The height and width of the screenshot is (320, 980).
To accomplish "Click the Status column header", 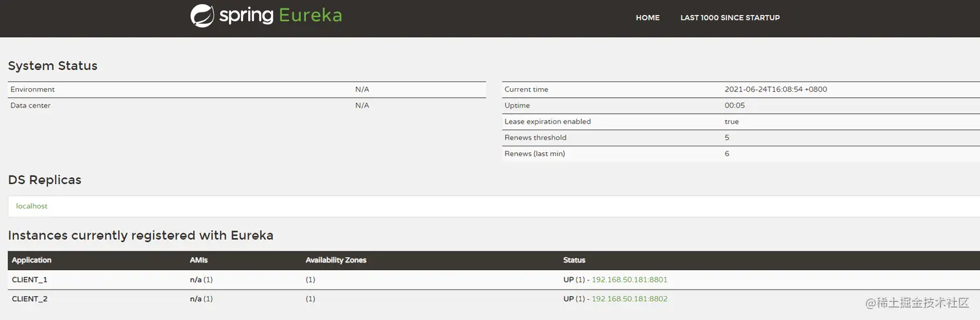I will 574,260.
